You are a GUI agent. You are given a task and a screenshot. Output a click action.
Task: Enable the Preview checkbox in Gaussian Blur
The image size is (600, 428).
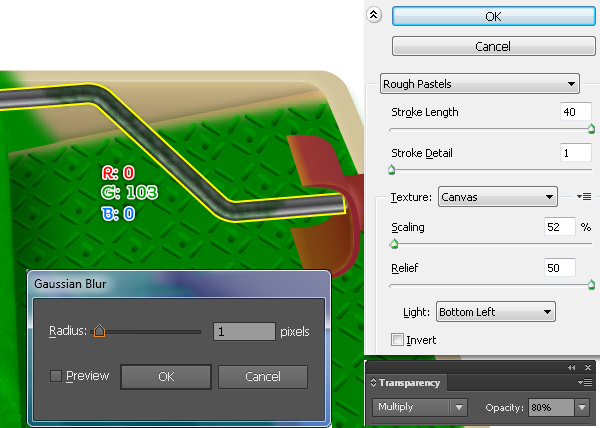pos(56,376)
